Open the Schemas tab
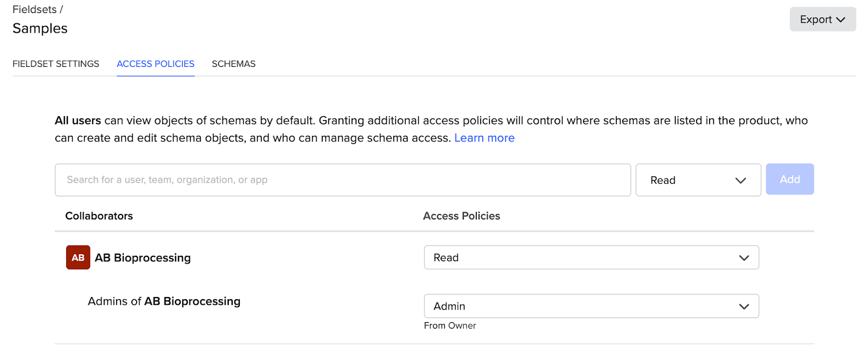868x346 pixels. pos(233,64)
